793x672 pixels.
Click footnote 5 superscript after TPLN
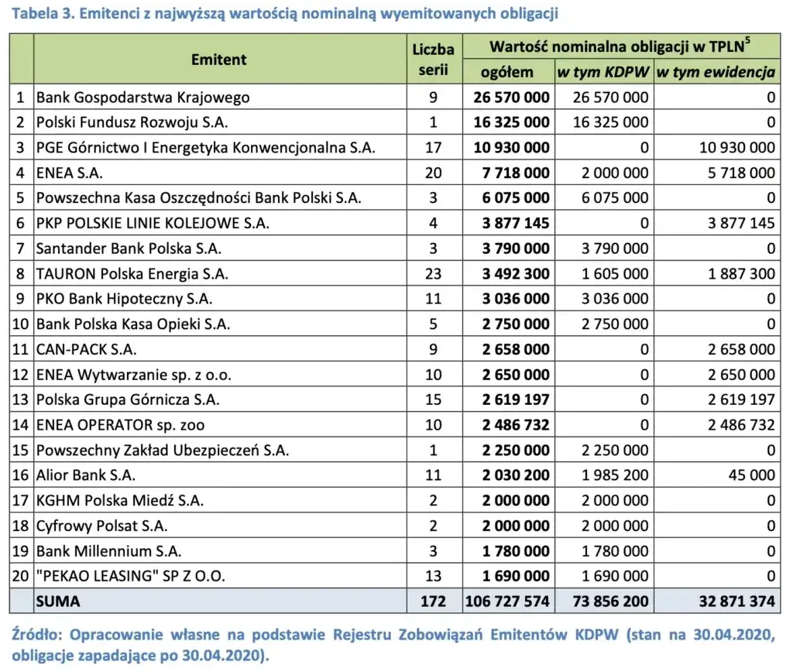(750, 41)
